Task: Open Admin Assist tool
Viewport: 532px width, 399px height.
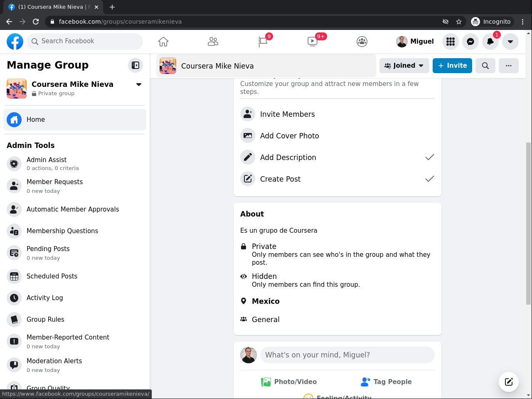Action: pos(75,164)
